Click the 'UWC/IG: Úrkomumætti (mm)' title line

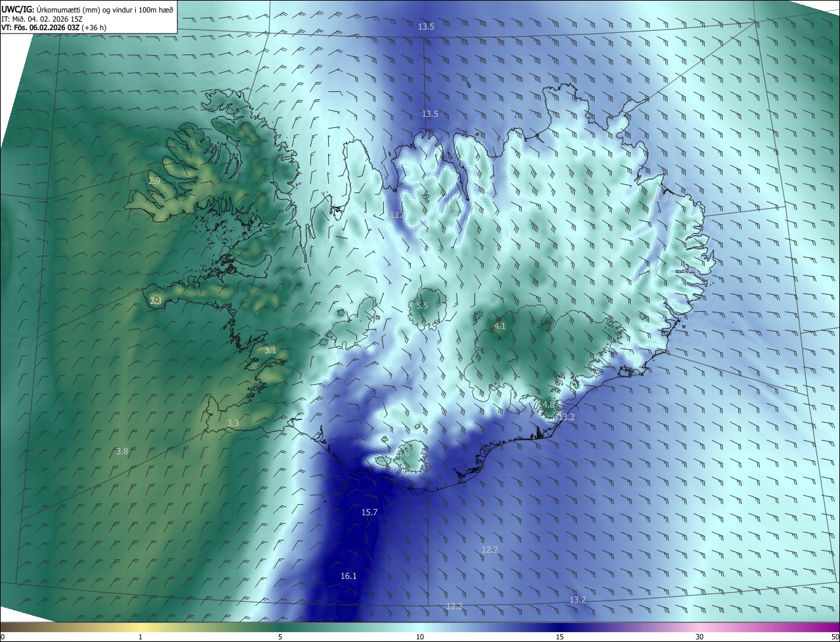point(88,9)
